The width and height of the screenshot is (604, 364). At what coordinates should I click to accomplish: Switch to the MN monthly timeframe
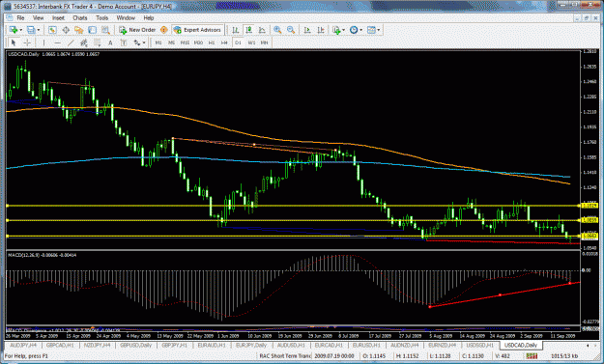264,42
